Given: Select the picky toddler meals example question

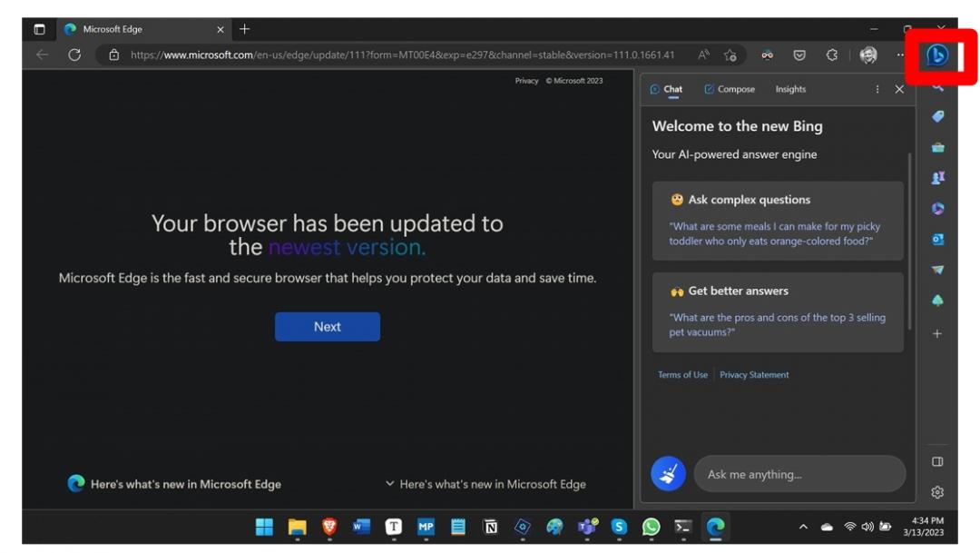Looking at the screenshot, I should [x=778, y=221].
